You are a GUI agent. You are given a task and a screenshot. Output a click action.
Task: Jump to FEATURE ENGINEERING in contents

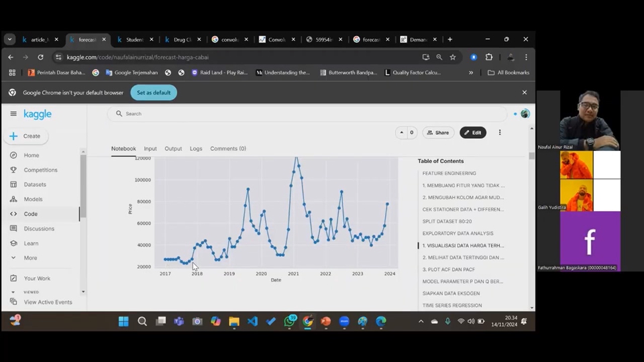point(449,173)
